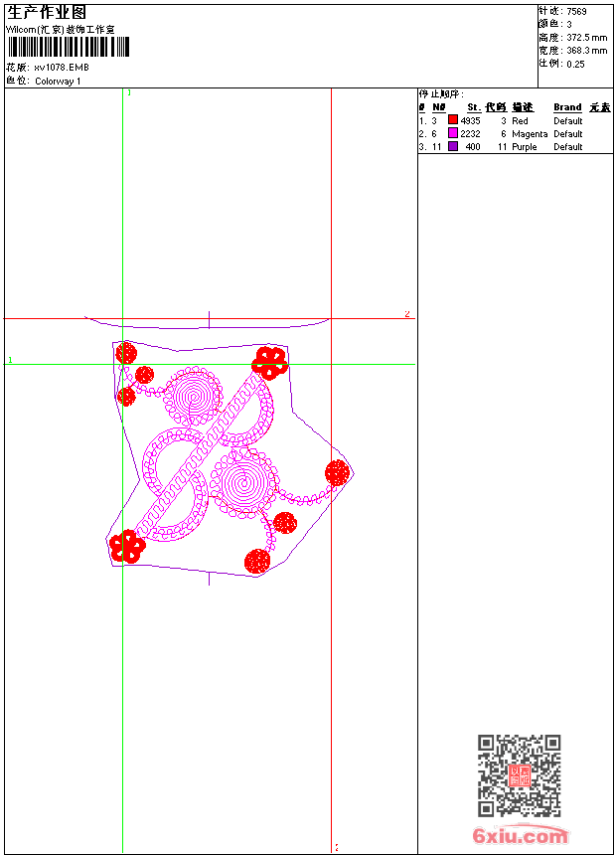Click the color count value 3
The width and height of the screenshot is (616, 855).
click(x=569, y=25)
